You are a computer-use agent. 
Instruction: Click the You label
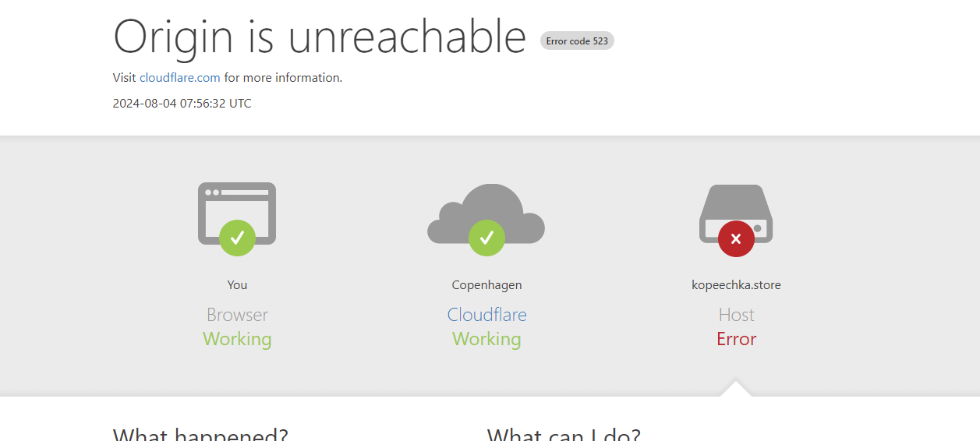(x=237, y=285)
